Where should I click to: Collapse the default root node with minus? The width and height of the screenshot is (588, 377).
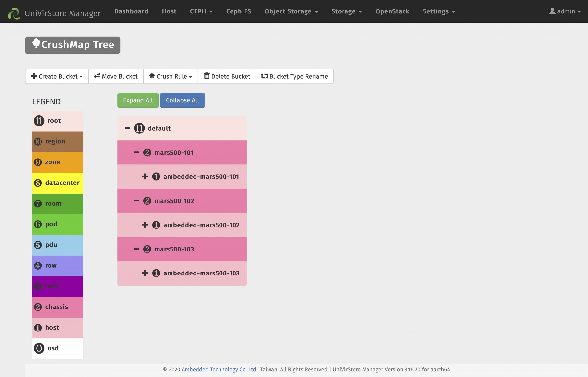pos(127,128)
